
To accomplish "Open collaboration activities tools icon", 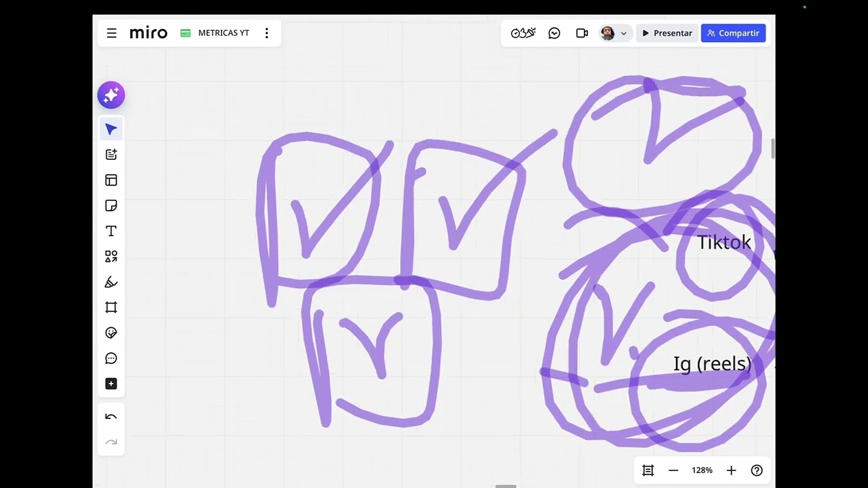I will coord(523,33).
